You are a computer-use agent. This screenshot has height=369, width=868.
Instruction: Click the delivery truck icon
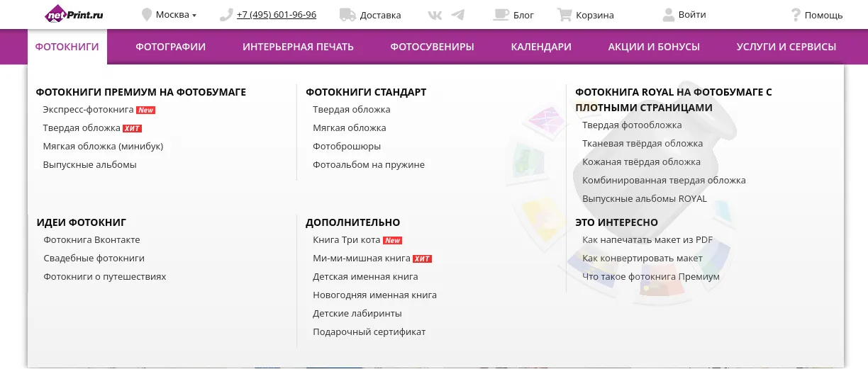(x=347, y=14)
